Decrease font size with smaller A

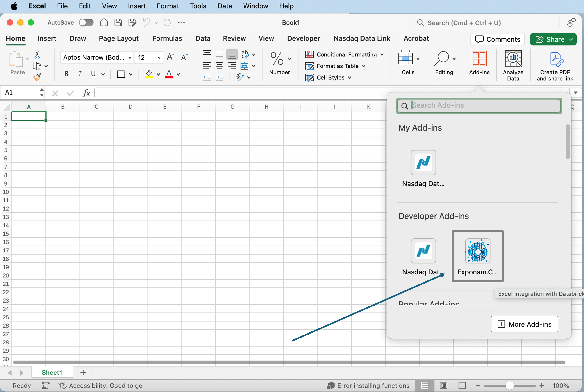[x=185, y=57]
